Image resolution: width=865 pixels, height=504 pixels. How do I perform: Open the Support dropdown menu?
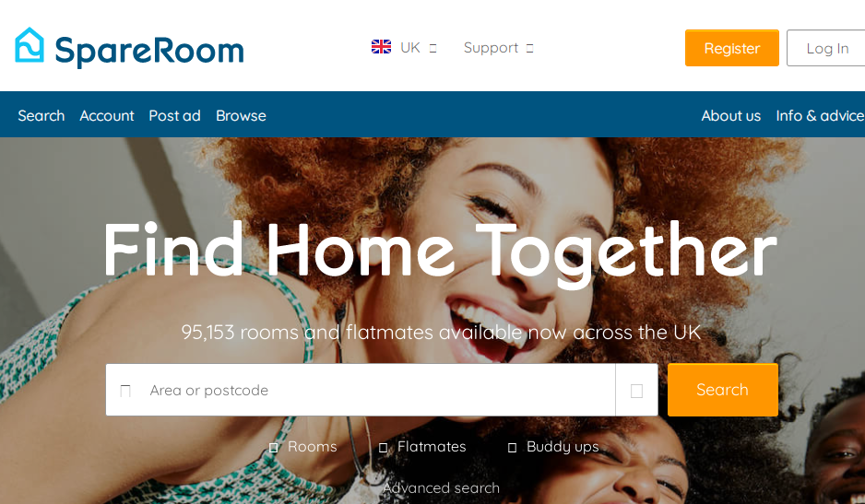pos(498,48)
